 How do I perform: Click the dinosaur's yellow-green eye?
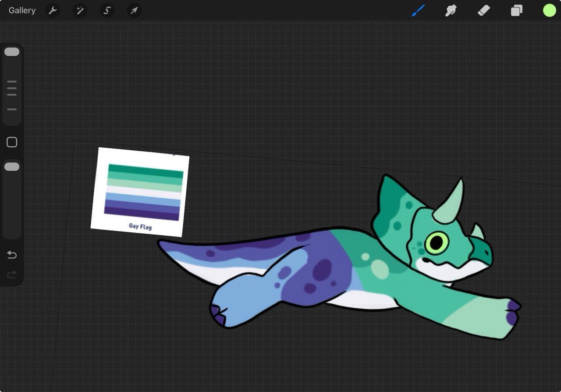pos(437,242)
